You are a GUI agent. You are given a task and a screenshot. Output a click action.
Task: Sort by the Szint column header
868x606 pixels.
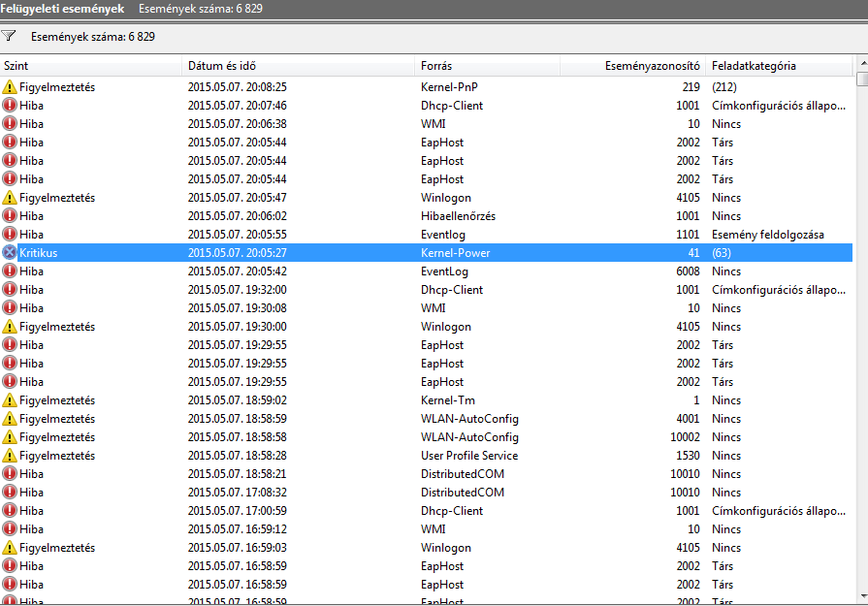pyautogui.click(x=91, y=66)
